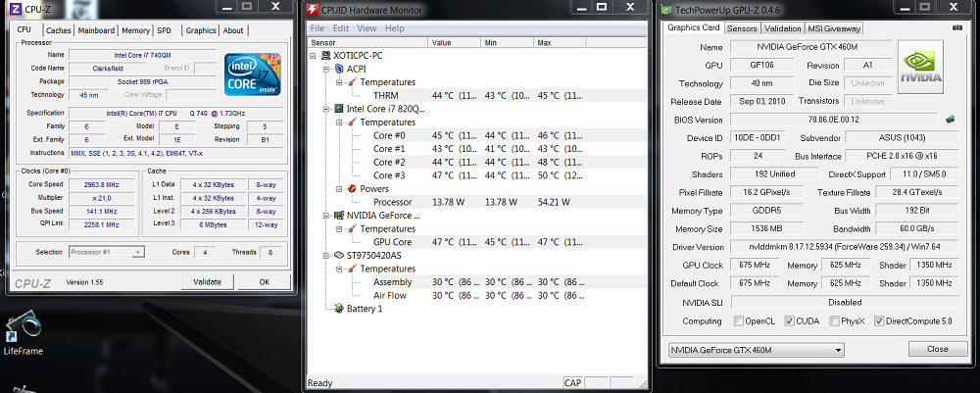Open the View menu in Hardware Monitor
This screenshot has height=393, width=980.
click(367, 28)
